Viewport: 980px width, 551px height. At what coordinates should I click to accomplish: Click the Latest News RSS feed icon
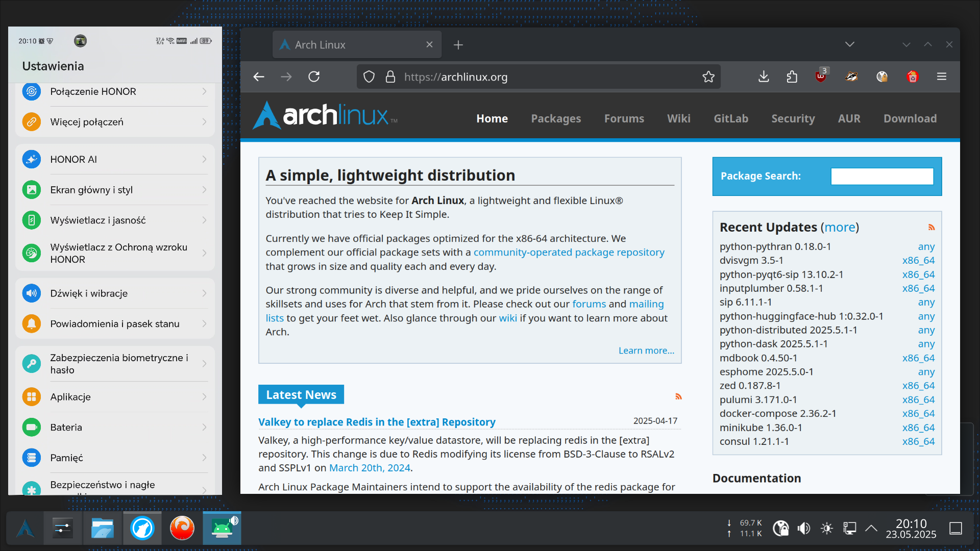coord(678,396)
